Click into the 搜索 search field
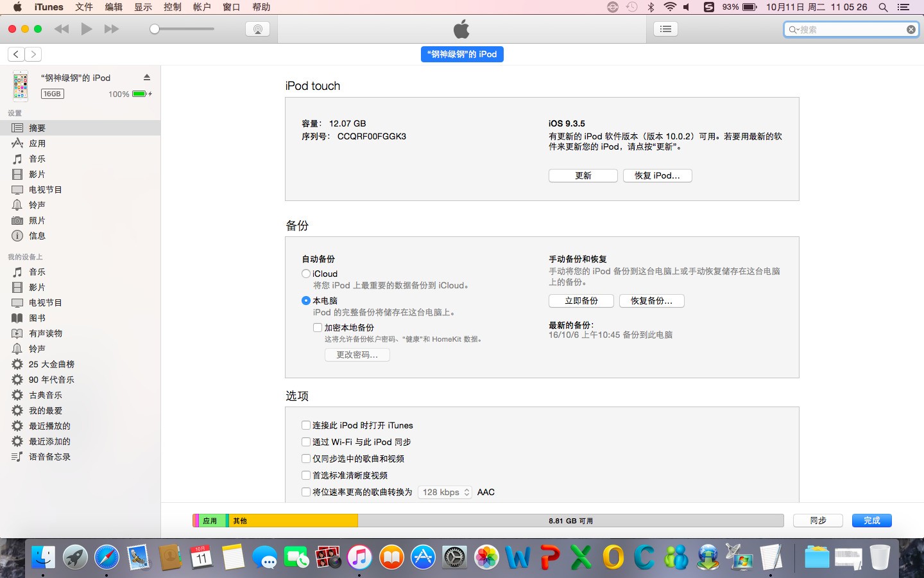The image size is (924, 578). tap(850, 30)
